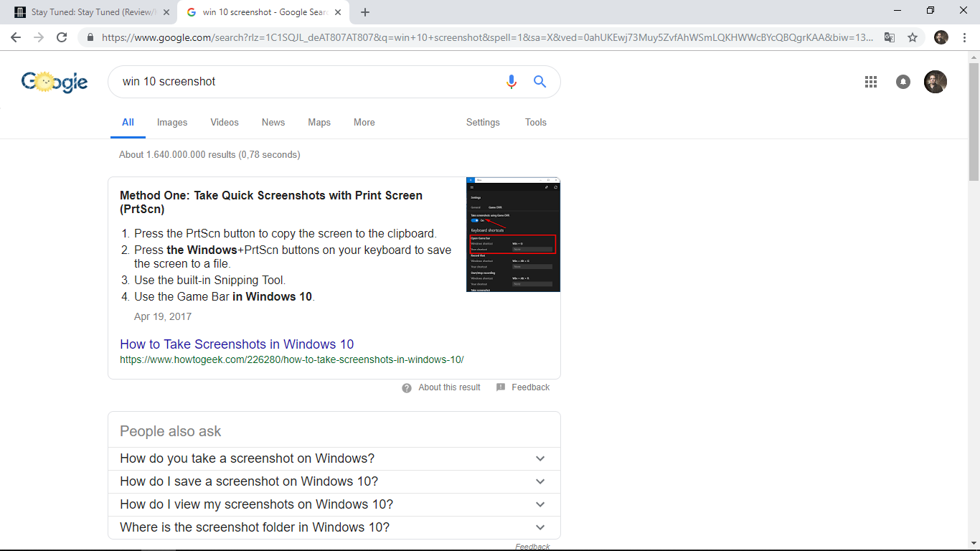Screen dimensions: 980x551
Task: Click Use the built-in Snipping Tool text
Action: [x=209, y=281]
